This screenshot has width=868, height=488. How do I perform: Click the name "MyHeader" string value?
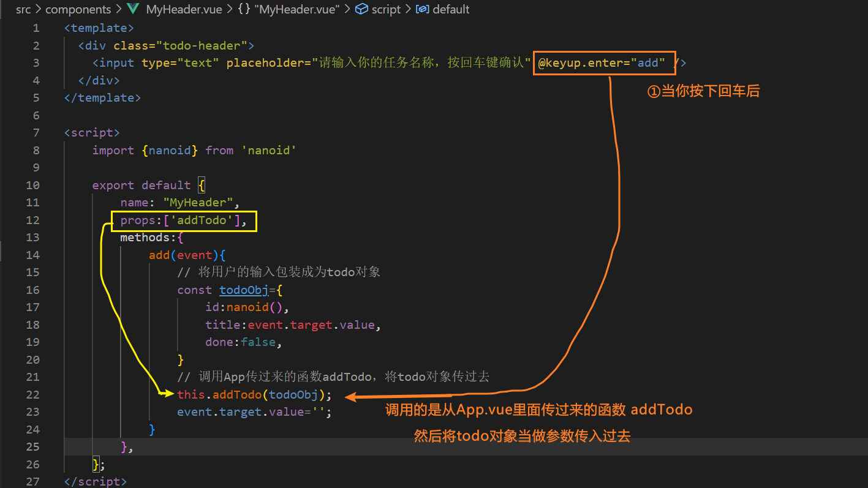pos(198,203)
